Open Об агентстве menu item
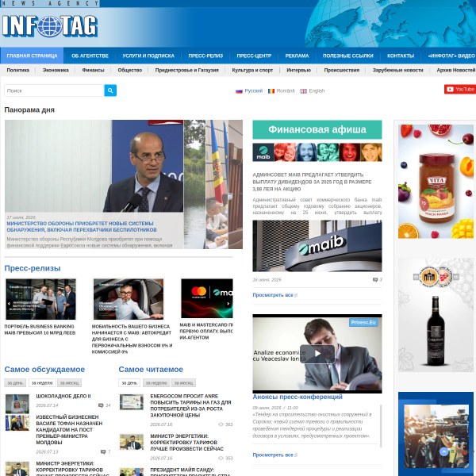The height and width of the screenshot is (476, 476). (x=90, y=56)
